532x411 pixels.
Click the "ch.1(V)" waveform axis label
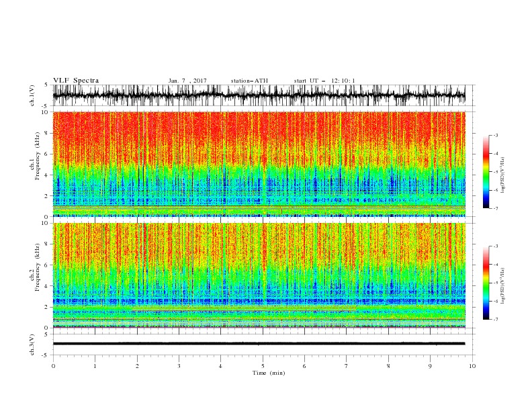tap(32, 95)
